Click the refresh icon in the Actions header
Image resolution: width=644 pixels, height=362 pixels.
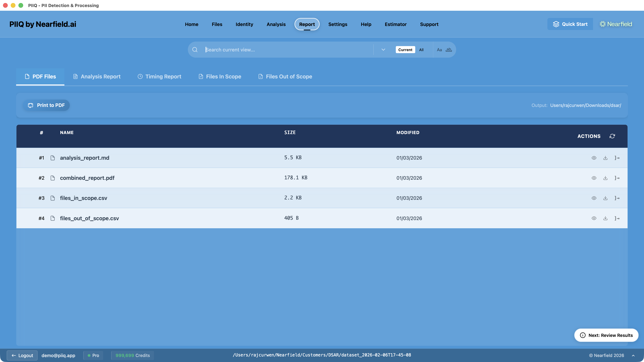(x=612, y=136)
